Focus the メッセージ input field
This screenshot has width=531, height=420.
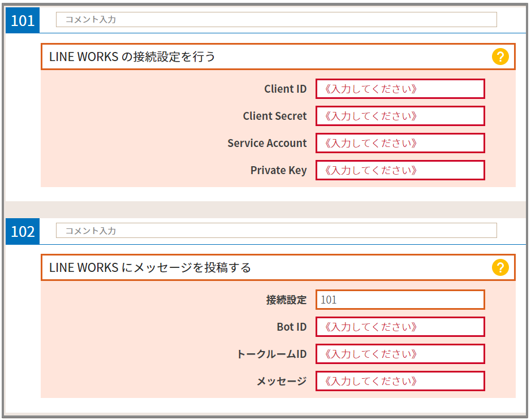coord(400,381)
